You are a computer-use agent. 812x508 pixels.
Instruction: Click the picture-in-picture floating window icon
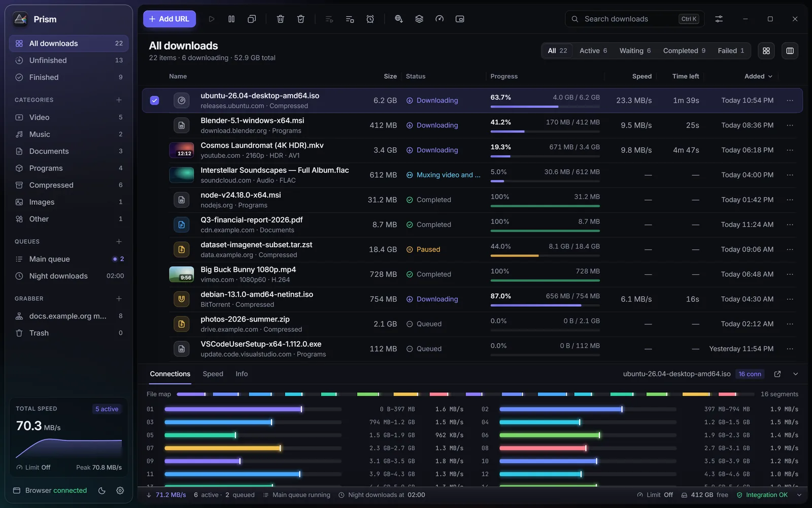click(x=460, y=19)
